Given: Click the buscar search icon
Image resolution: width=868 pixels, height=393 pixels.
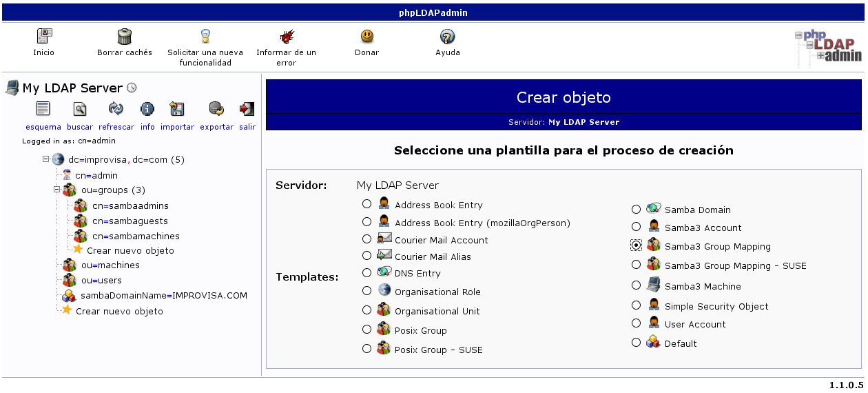Looking at the screenshot, I should pos(80,108).
